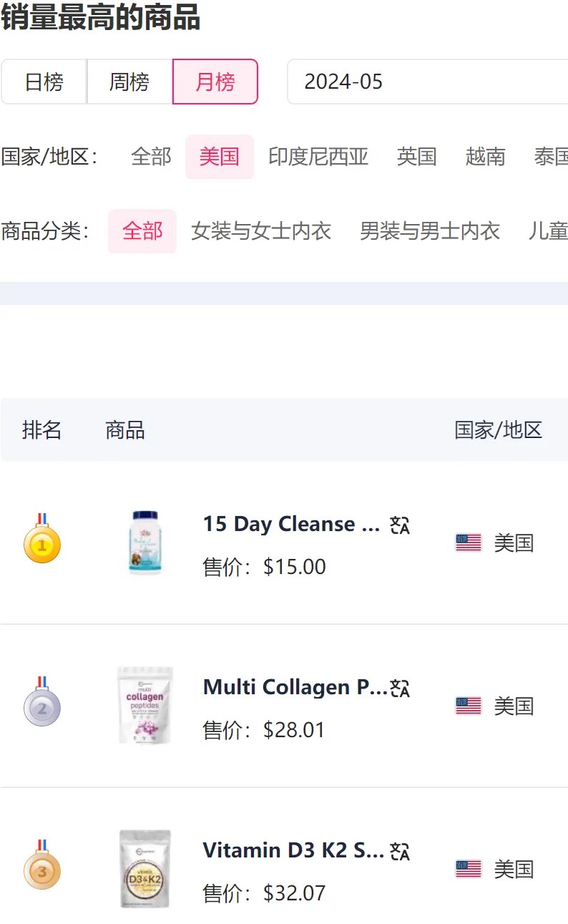Switch to 周榜 weekly ranking
The image size is (568, 924).
129,82
